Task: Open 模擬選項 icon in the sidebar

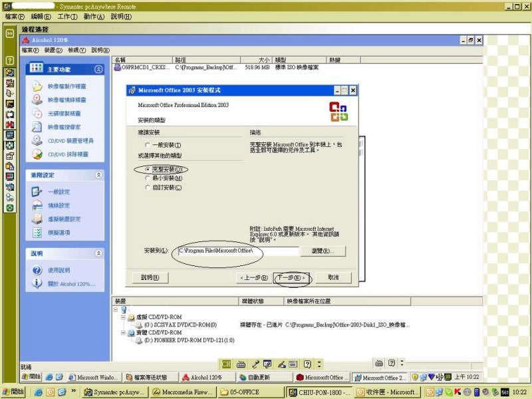Action: click(37, 232)
